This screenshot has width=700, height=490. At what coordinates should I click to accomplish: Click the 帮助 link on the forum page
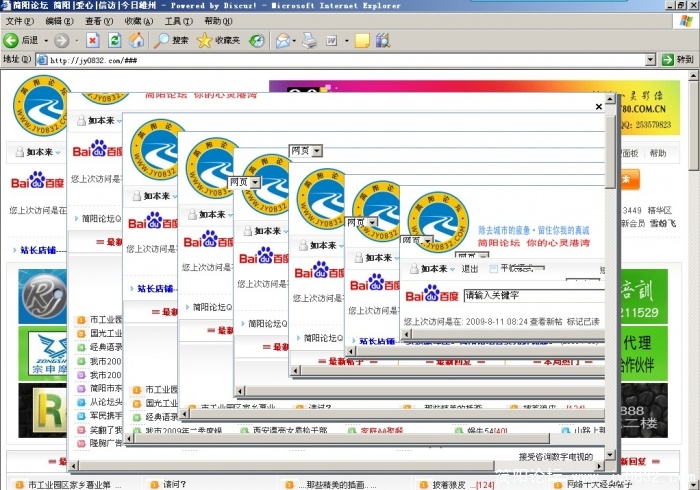(x=658, y=153)
